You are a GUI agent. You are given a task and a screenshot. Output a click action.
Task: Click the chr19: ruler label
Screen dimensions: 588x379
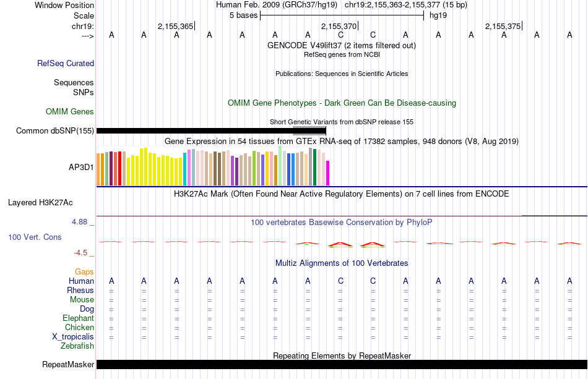82,26
